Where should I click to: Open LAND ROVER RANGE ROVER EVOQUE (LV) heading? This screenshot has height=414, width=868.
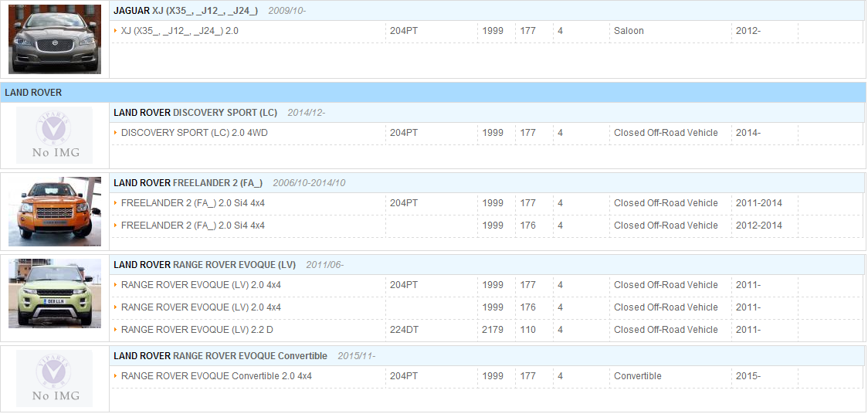(205, 265)
